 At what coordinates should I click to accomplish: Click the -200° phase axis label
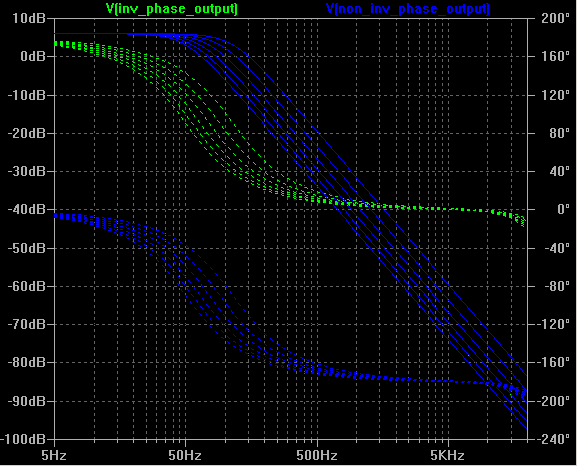(x=553, y=401)
